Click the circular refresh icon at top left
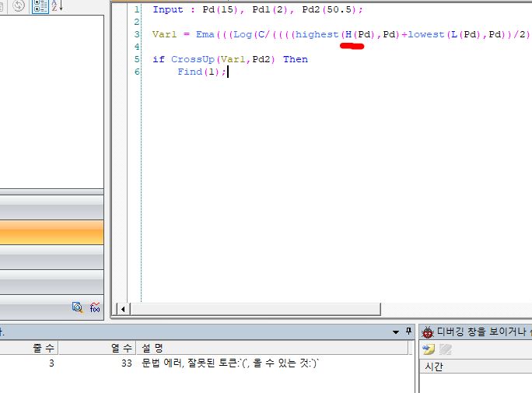The height and width of the screenshot is (393, 532). [x=18, y=6]
